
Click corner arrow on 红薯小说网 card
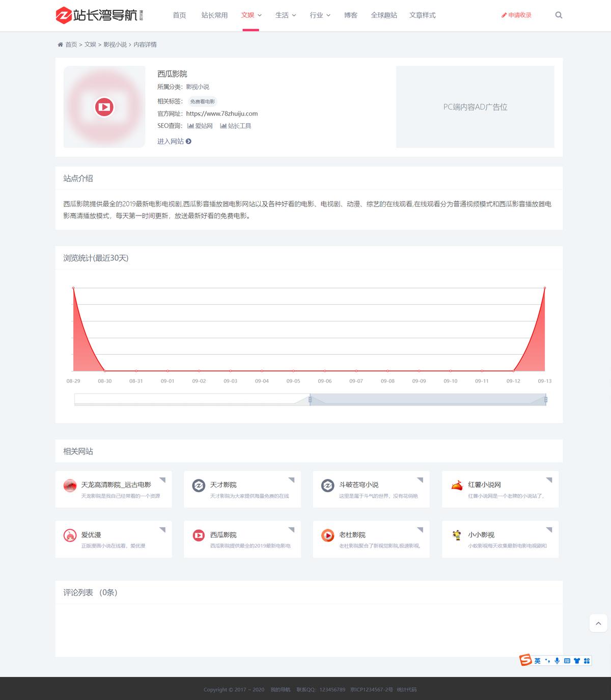pos(549,480)
